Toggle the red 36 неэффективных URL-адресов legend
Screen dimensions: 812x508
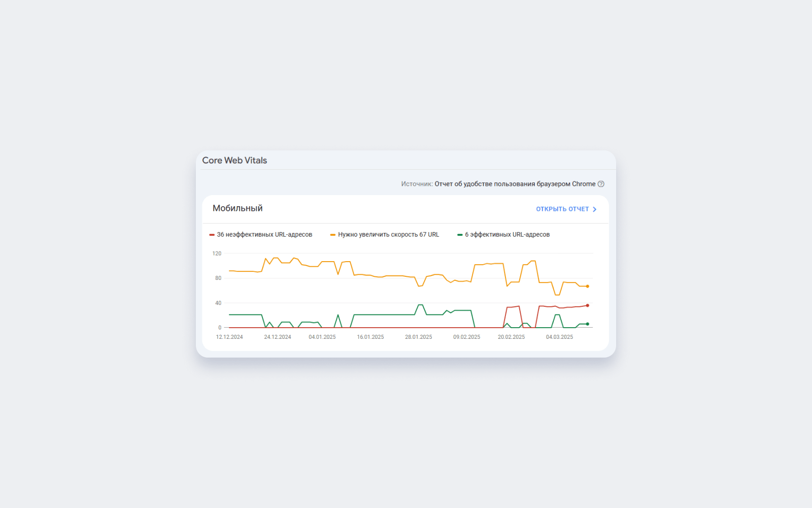pyautogui.click(x=261, y=235)
